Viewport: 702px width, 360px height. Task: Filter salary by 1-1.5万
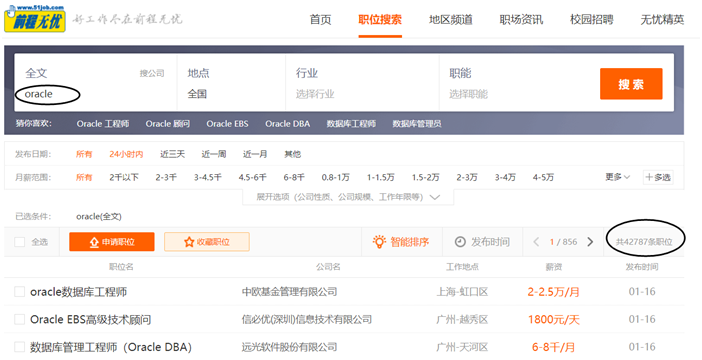click(x=381, y=177)
